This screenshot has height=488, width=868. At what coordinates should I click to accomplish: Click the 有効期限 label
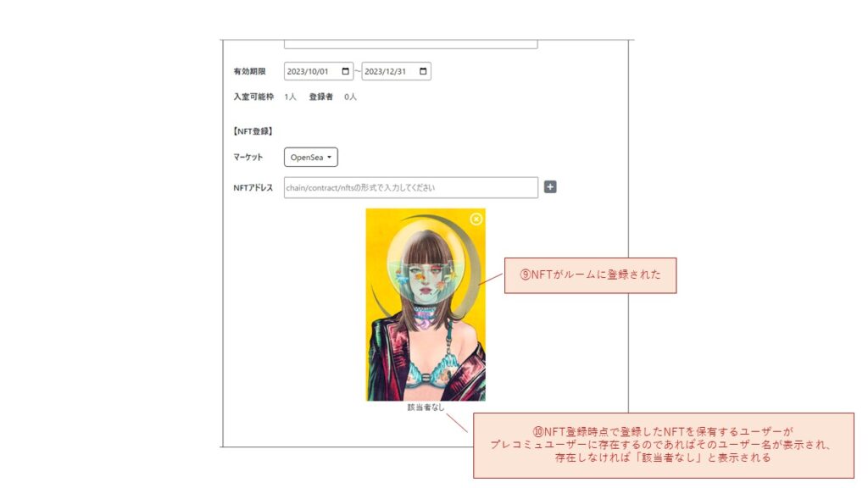(x=249, y=71)
